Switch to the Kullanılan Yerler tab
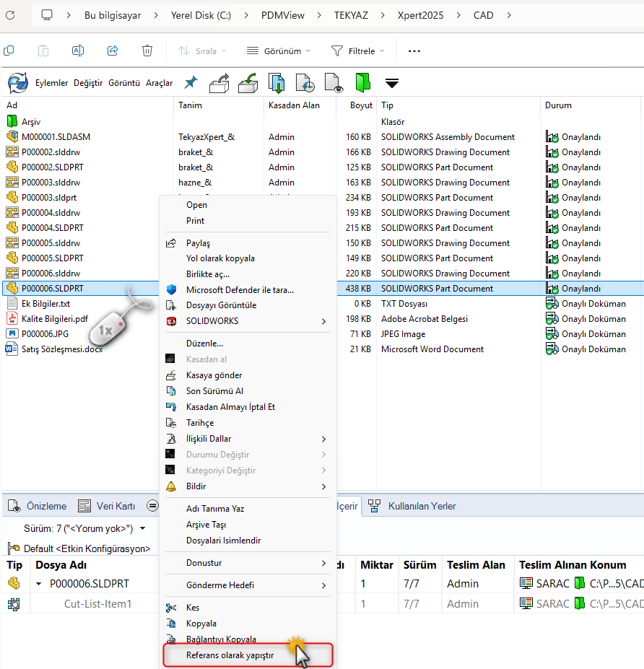The image size is (644, 669). (421, 506)
